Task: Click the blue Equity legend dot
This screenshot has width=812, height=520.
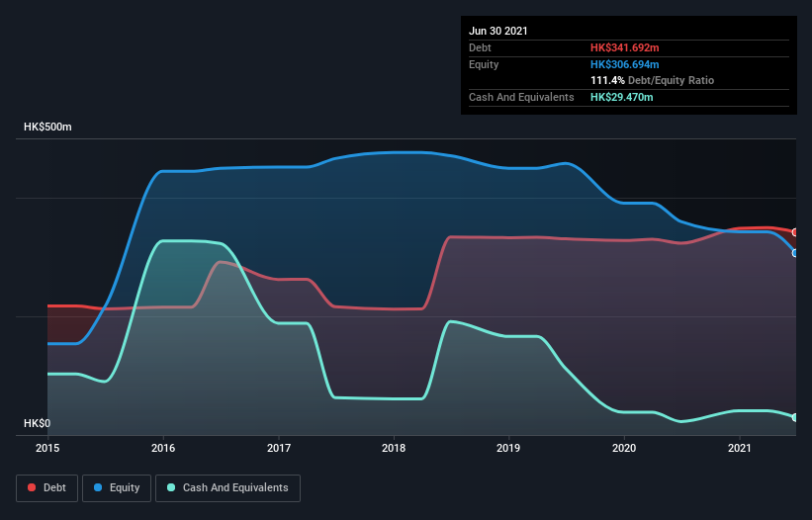Action: pos(98,487)
